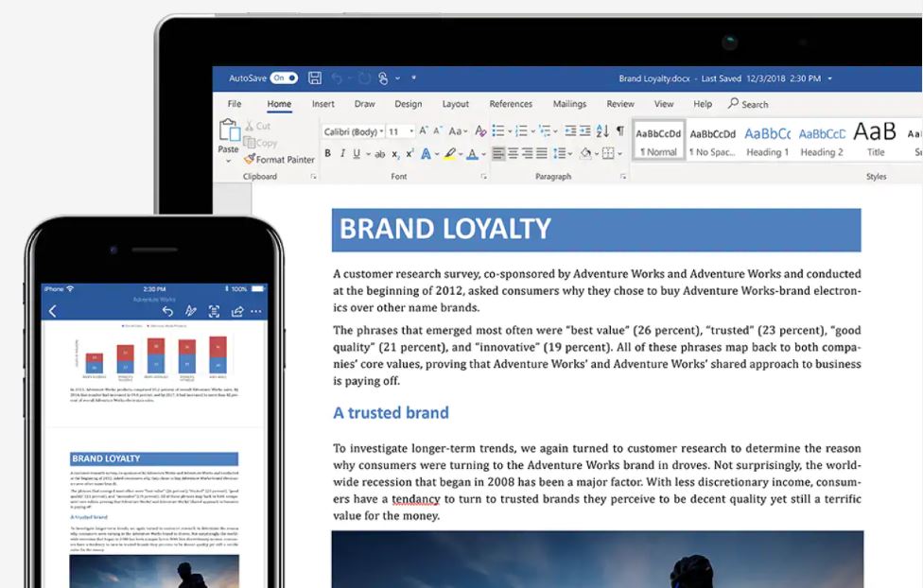The width and height of the screenshot is (923, 588).
Task: Expand the Paste options arrow
Action: [x=229, y=161]
